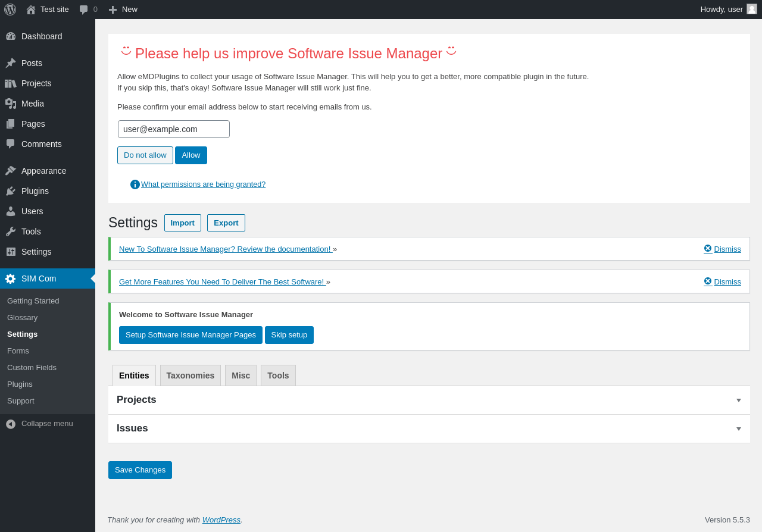Open the Dashboard menu item
The width and height of the screenshot is (762, 532).
(x=48, y=36)
